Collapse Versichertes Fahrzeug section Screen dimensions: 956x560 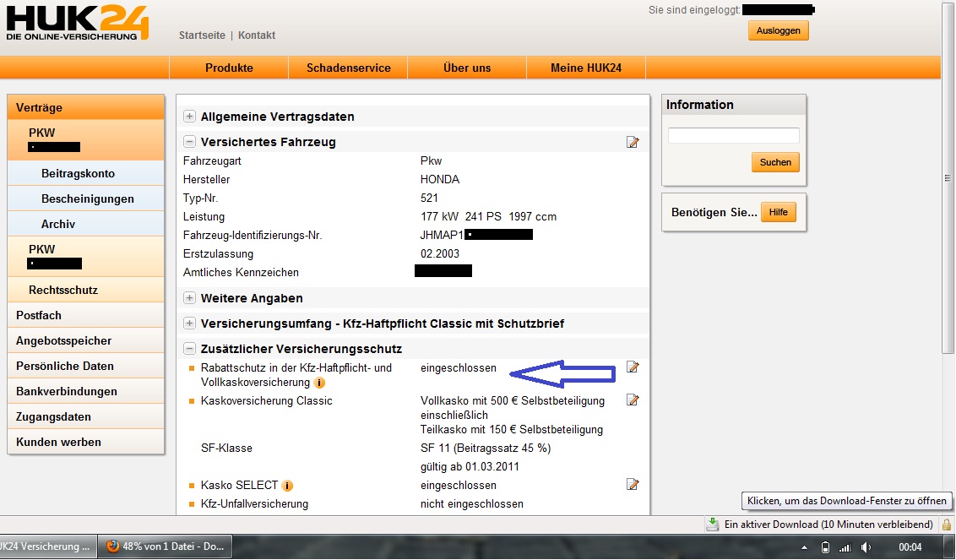coord(190,142)
